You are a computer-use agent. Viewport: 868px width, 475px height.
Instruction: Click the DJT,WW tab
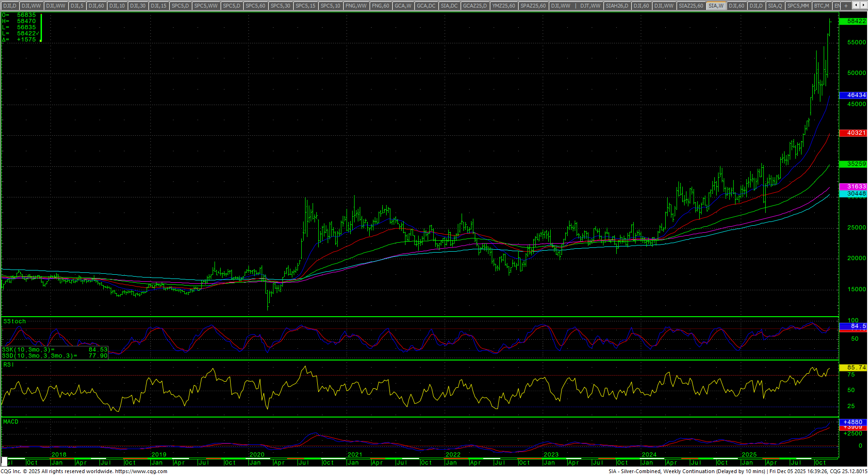point(590,6)
